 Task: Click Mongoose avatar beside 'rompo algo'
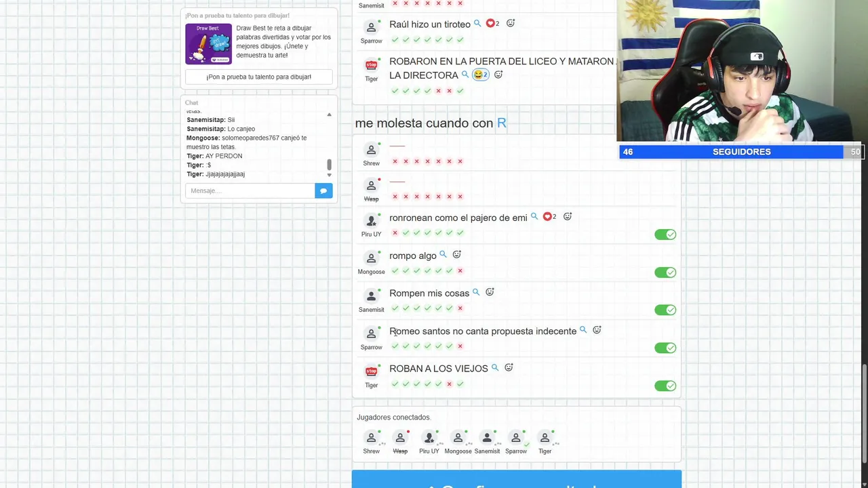[371, 258]
